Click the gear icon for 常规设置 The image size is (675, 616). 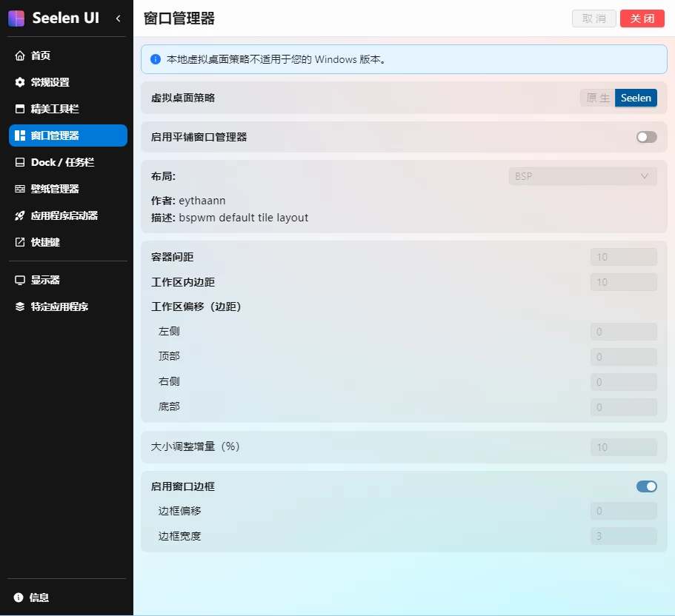pyautogui.click(x=20, y=82)
